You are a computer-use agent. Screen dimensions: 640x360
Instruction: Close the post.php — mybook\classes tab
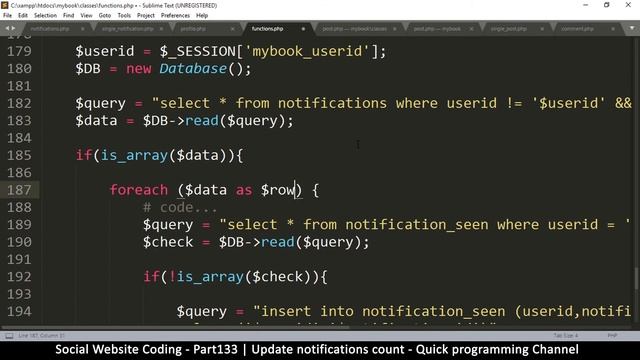[x=395, y=29]
